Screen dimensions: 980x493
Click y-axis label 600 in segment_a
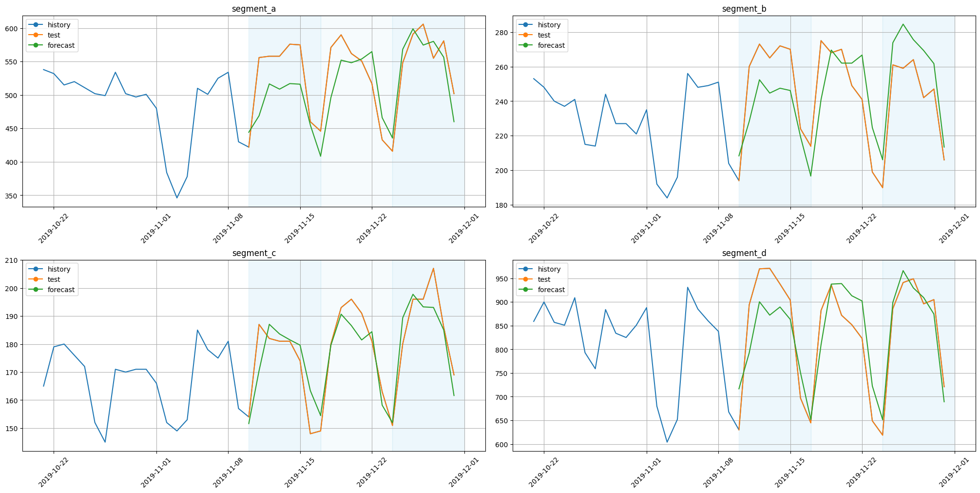point(12,29)
